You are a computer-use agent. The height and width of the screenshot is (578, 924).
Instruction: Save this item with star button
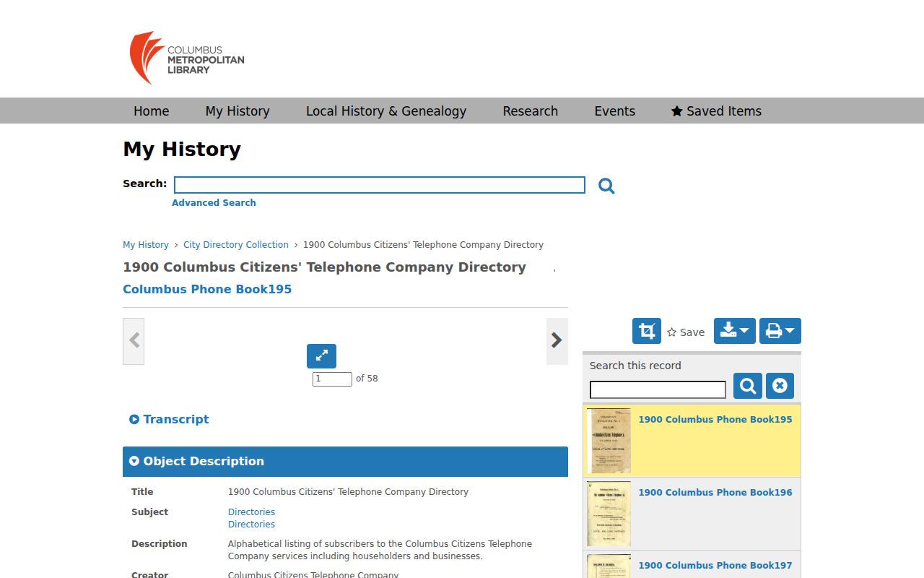pyautogui.click(x=686, y=332)
